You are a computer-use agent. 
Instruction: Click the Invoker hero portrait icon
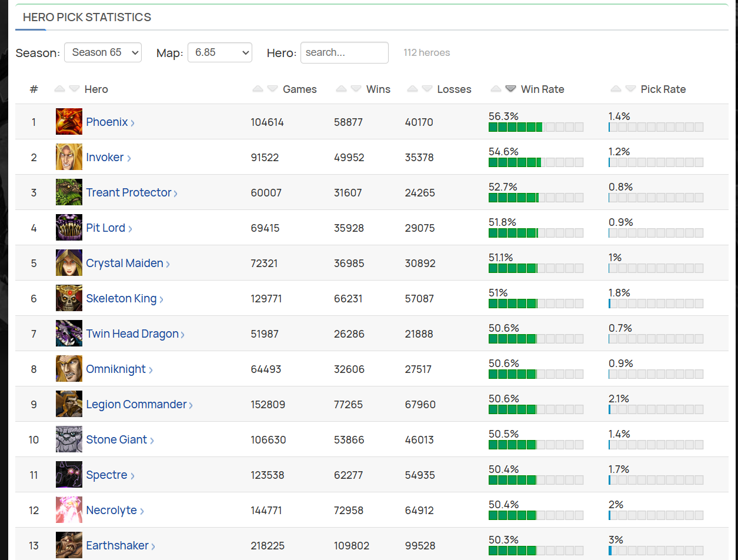[x=69, y=157]
